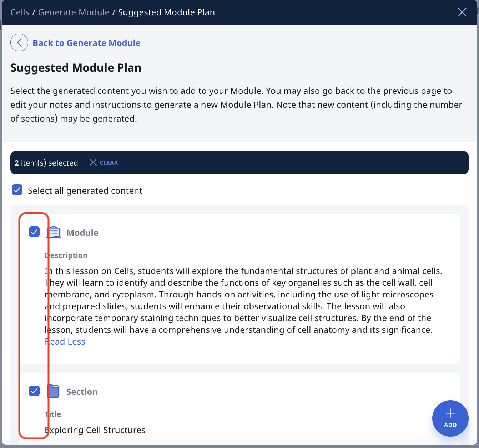Open the Cells breadcrumb
The image size is (479, 448).
(20, 12)
